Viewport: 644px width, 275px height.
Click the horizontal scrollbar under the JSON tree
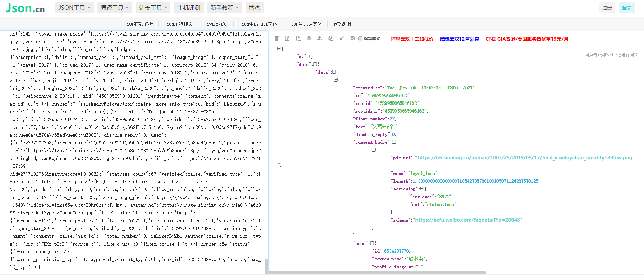tap(378, 272)
